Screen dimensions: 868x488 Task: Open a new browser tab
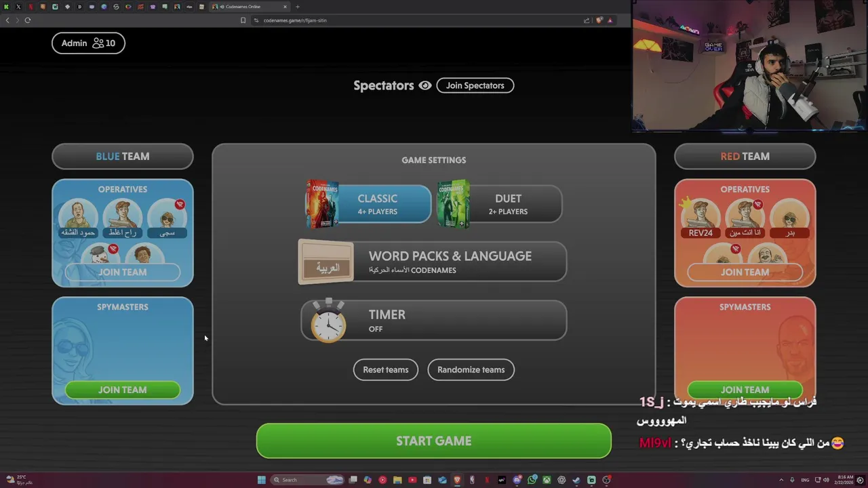(297, 7)
